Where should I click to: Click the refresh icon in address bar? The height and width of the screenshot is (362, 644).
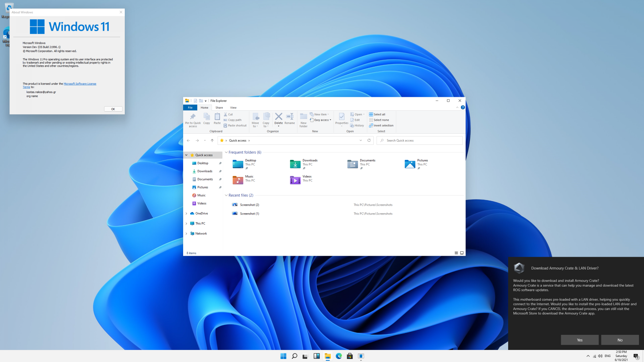pos(369,140)
